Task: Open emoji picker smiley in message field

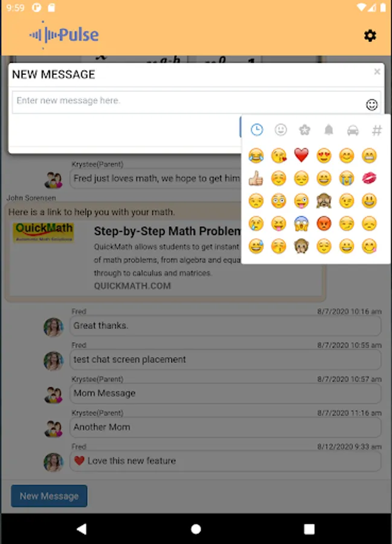Action: [371, 105]
